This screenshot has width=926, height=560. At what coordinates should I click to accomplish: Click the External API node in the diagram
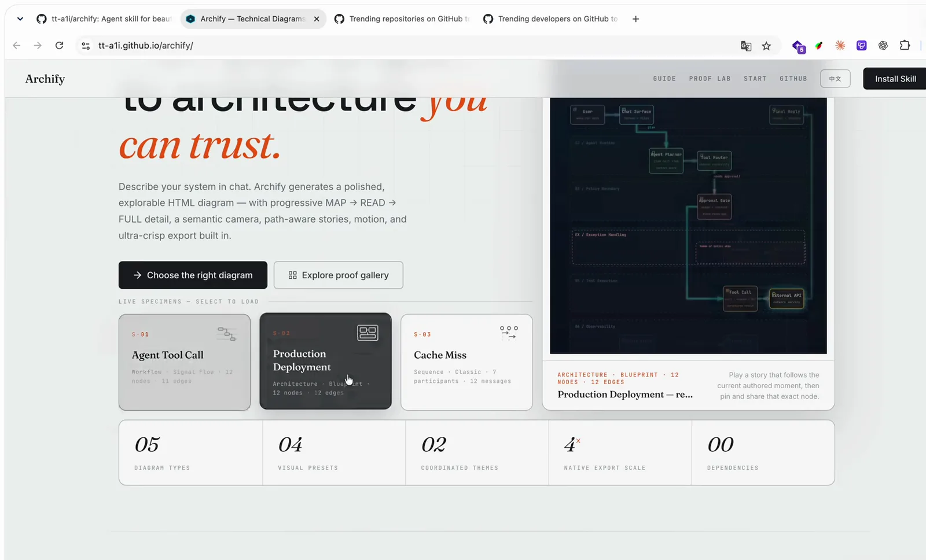[787, 299]
